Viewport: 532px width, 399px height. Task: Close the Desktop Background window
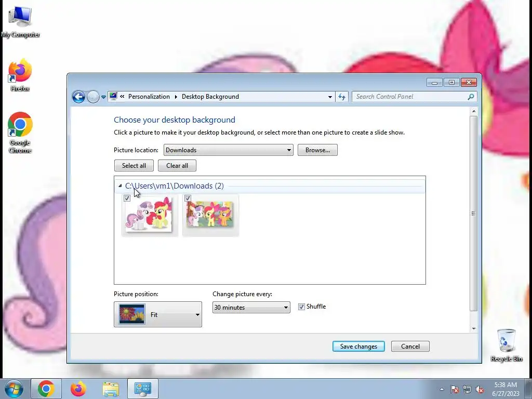point(469,83)
